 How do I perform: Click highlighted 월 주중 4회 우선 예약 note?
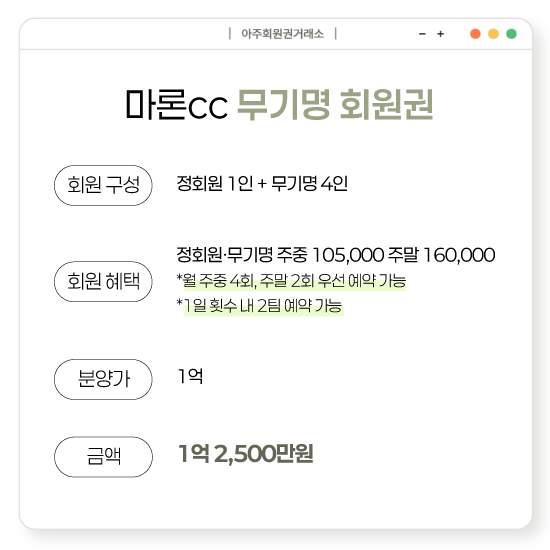coord(291,281)
